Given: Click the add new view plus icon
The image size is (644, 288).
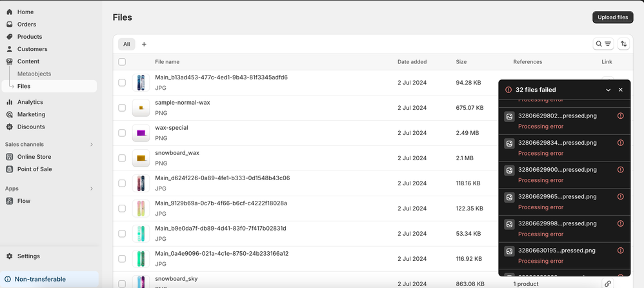Looking at the screenshot, I should (x=144, y=44).
